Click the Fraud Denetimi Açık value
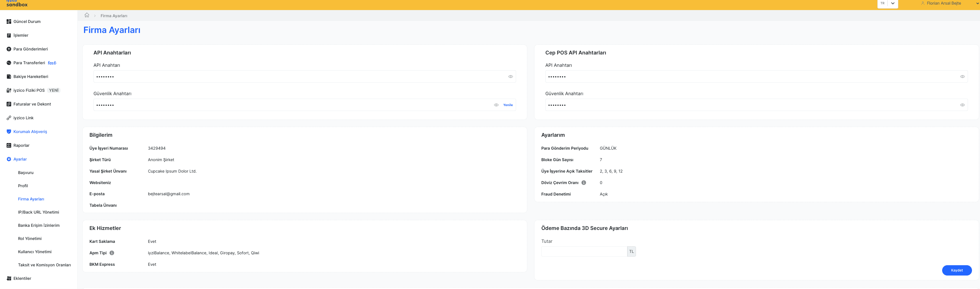Image resolution: width=980 pixels, height=289 pixels. pyautogui.click(x=604, y=194)
